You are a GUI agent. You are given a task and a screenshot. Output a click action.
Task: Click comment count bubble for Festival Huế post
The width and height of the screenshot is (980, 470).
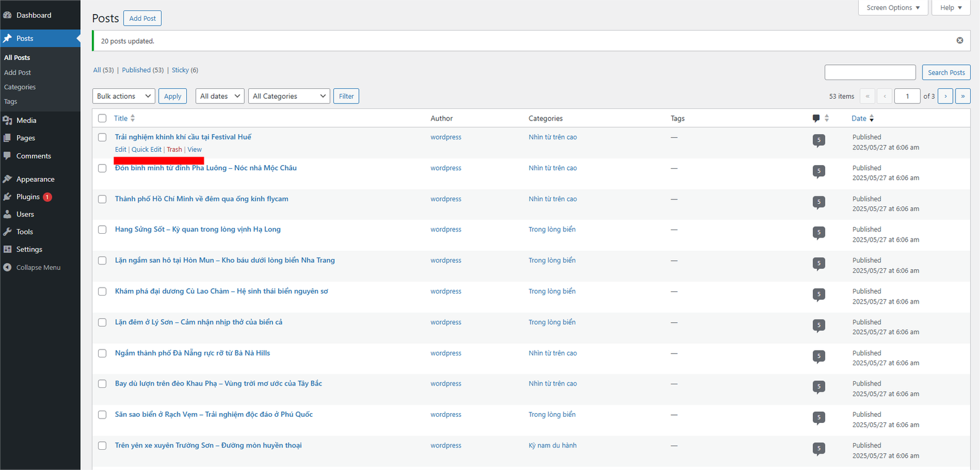click(819, 140)
